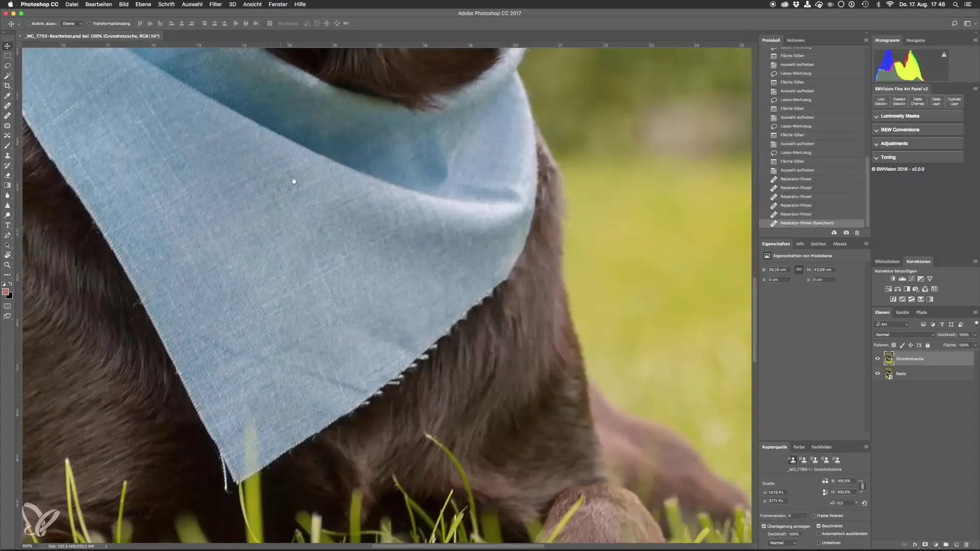Select the Gradient tool
980x551 pixels.
click(7, 185)
